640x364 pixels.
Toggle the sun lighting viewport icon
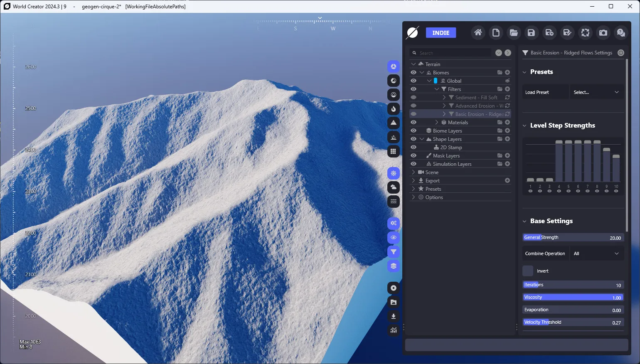394,173
